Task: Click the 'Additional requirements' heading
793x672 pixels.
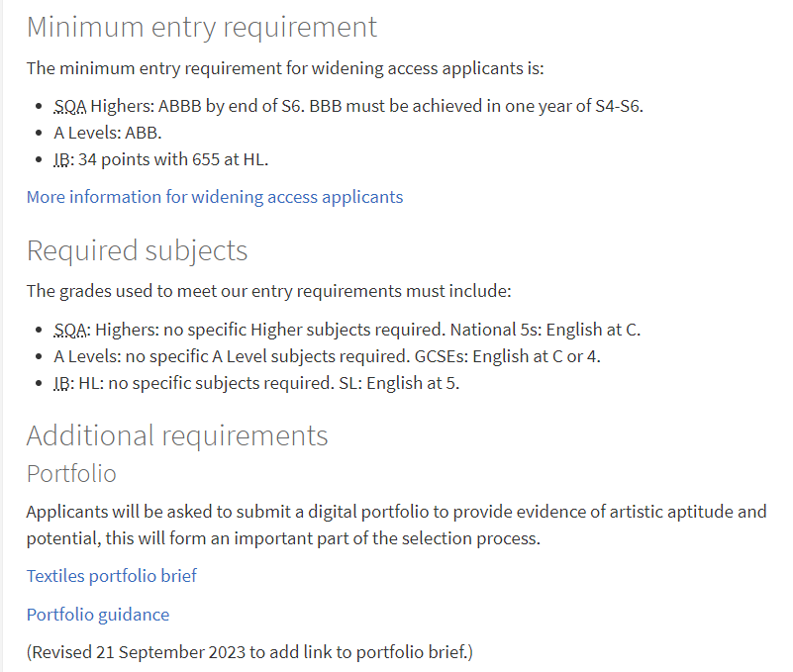Action: tap(177, 435)
